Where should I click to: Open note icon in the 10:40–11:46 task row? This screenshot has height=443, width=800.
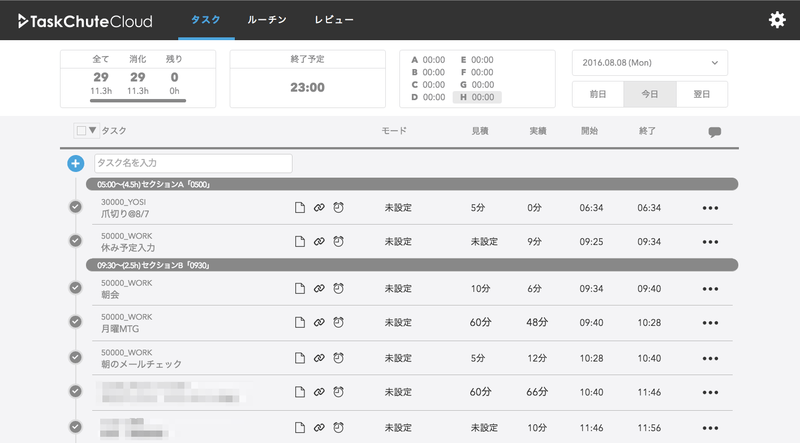(x=300, y=391)
